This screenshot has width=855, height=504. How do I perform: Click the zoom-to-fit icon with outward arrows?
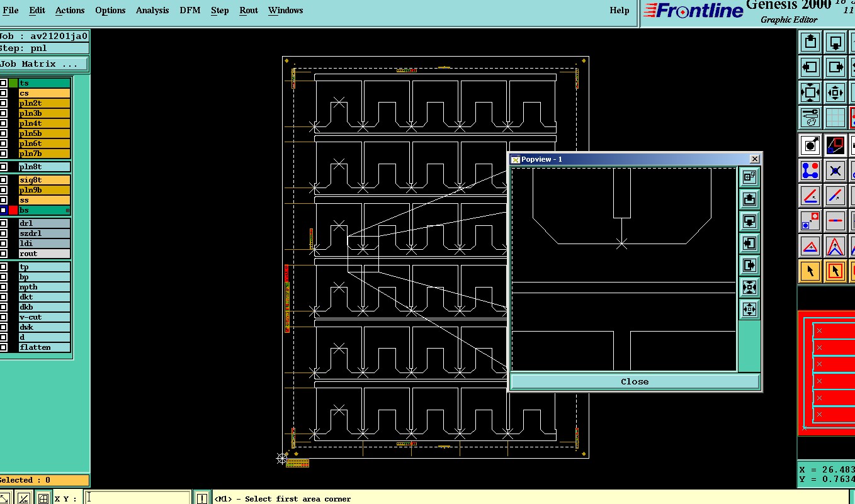pyautogui.click(x=810, y=92)
